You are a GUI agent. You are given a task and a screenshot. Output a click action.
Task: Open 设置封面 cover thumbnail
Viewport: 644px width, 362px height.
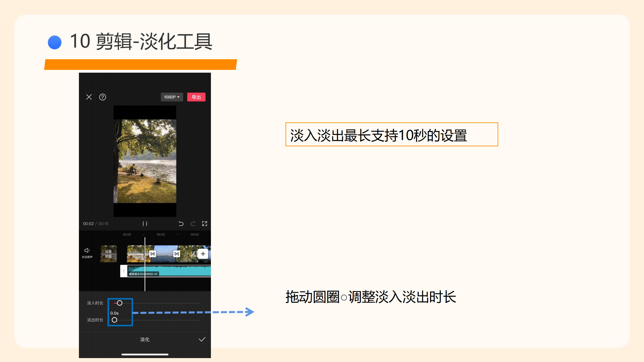(108, 254)
